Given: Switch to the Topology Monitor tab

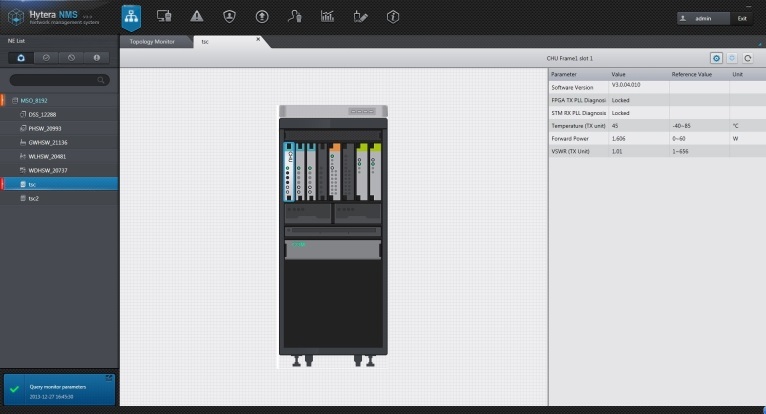Looking at the screenshot, I should click(152, 42).
